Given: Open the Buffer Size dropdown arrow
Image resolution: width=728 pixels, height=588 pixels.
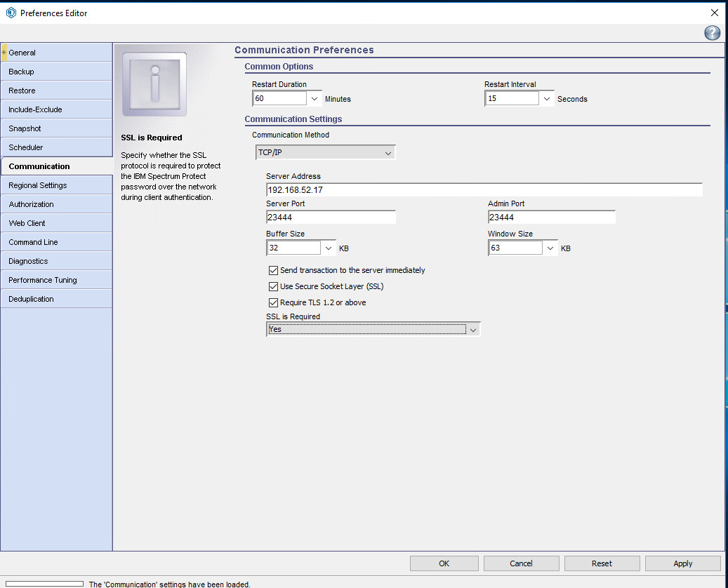Looking at the screenshot, I should click(x=329, y=248).
